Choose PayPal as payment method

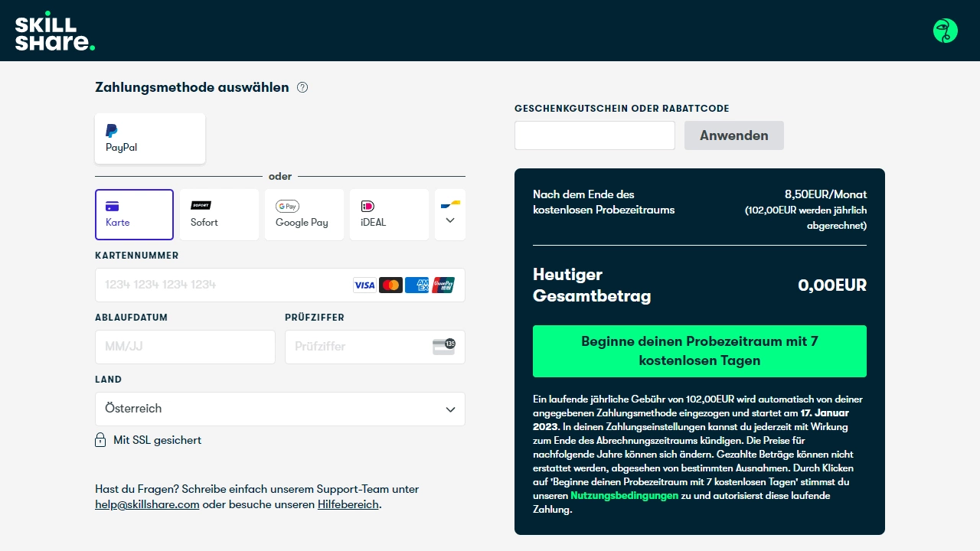[150, 139]
